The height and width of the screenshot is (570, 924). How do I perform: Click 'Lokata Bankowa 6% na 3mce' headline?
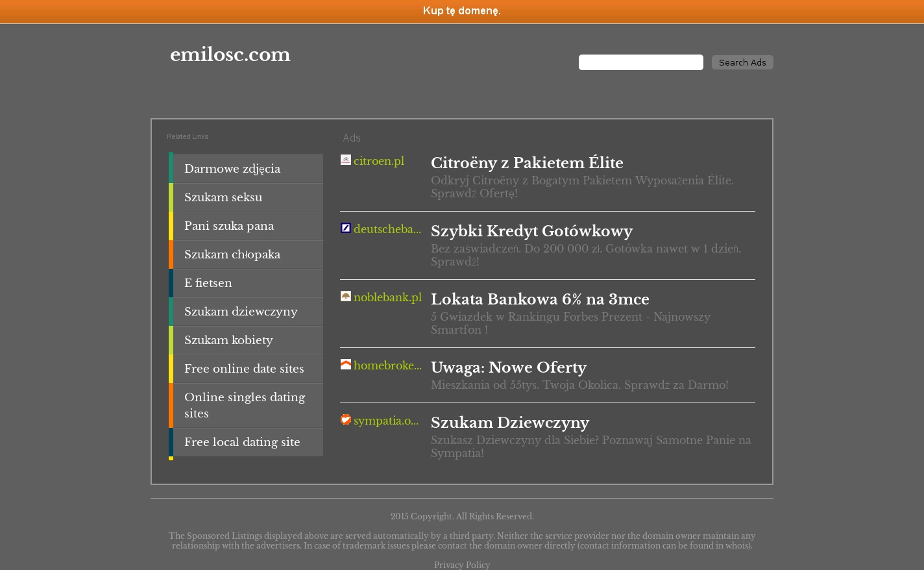tap(540, 299)
